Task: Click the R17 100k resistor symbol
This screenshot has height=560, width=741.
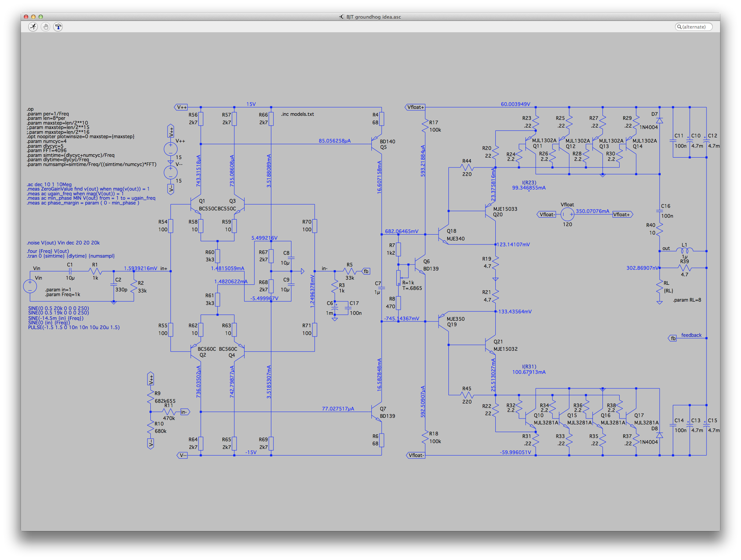Action: (x=425, y=126)
